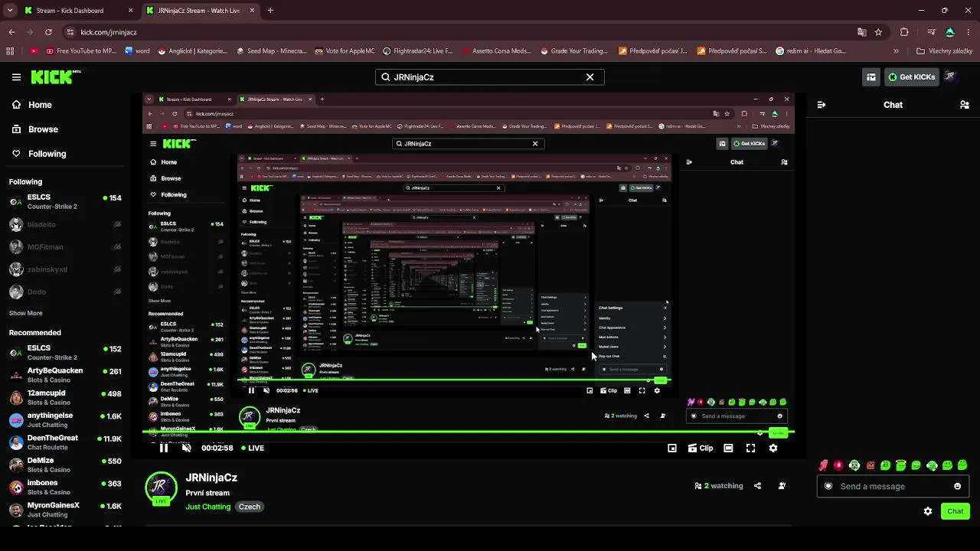
Task: Go to the Kick logo homepage
Action: [x=55, y=77]
